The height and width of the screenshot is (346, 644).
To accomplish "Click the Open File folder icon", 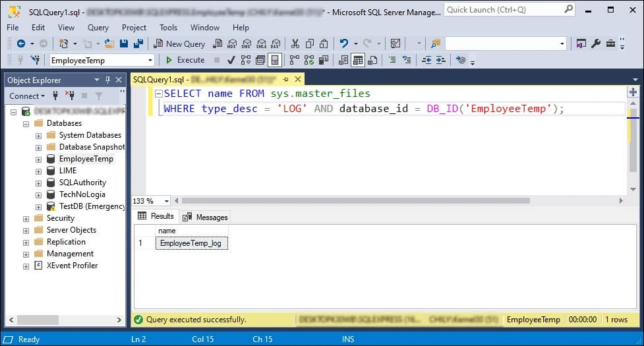I will pos(109,43).
